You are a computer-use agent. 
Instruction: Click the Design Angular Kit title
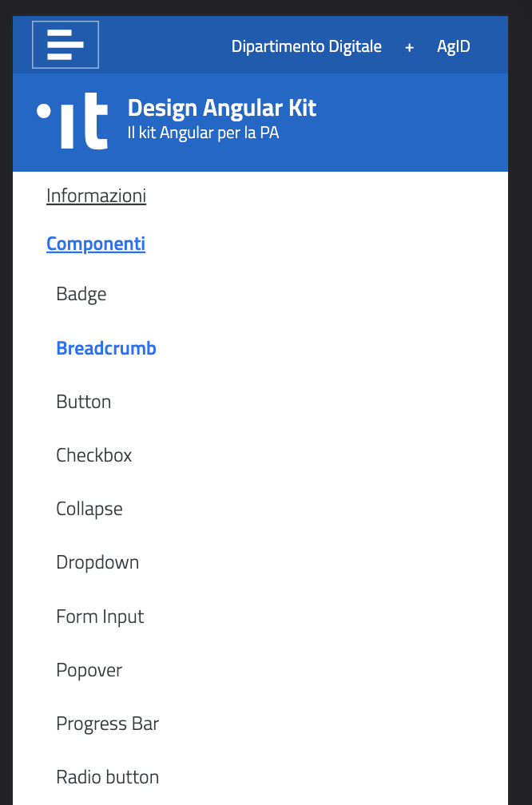pos(221,107)
